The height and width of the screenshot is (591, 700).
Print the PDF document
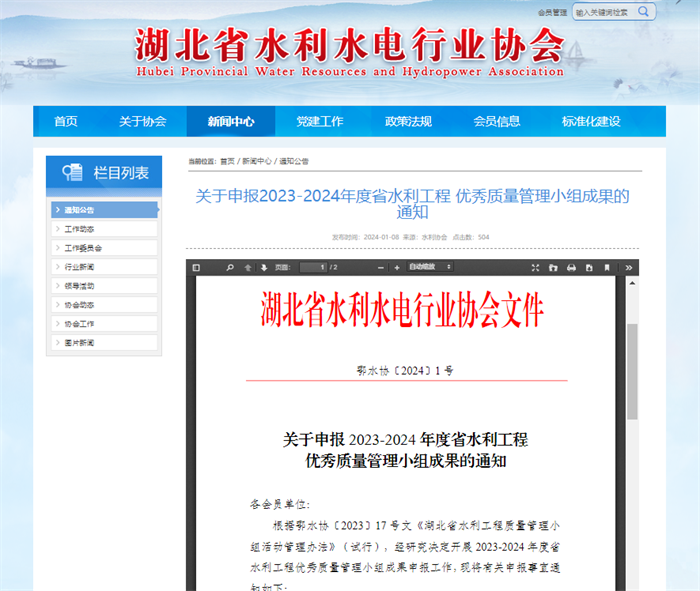(x=571, y=268)
